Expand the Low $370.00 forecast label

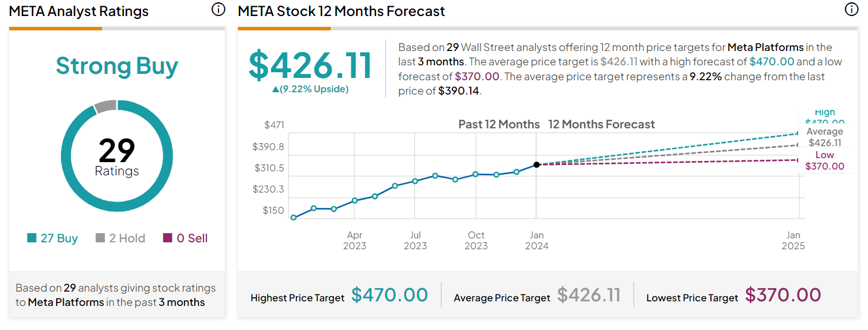pos(824,160)
